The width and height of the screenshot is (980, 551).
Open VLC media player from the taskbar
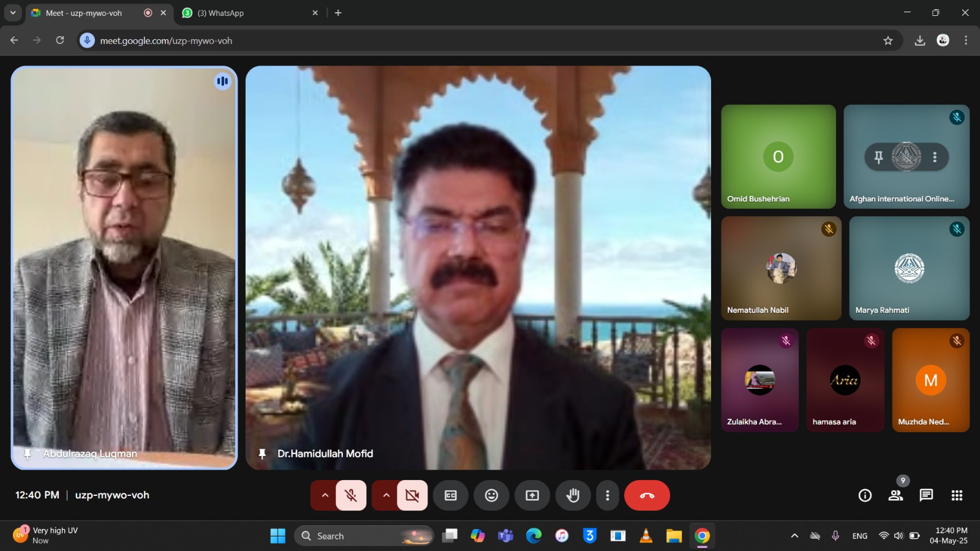click(646, 536)
